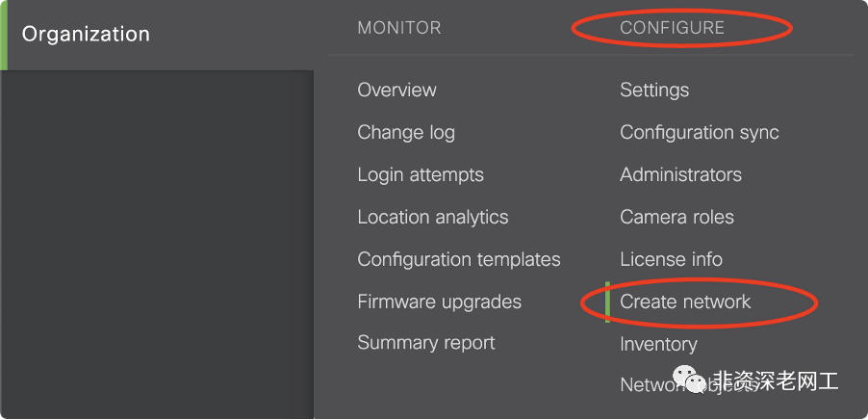Click the CONFIGURE column heading
This screenshot has width=868, height=420.
pos(672,28)
